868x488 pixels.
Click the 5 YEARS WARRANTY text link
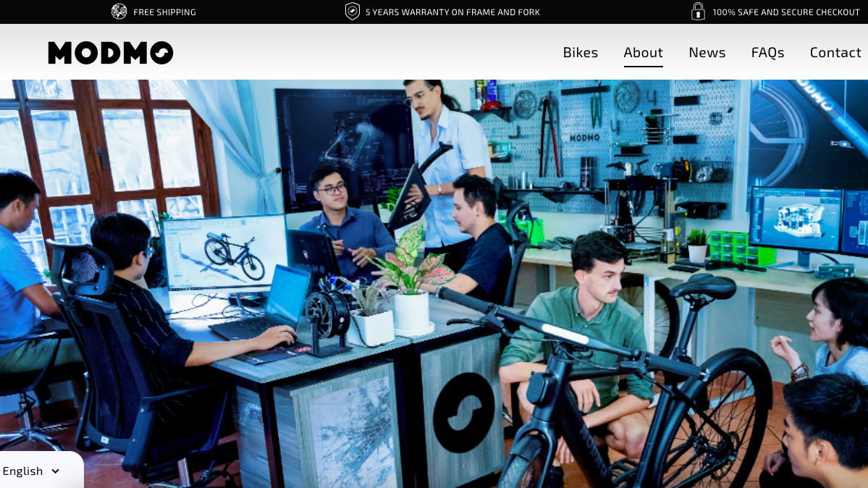[x=452, y=12]
